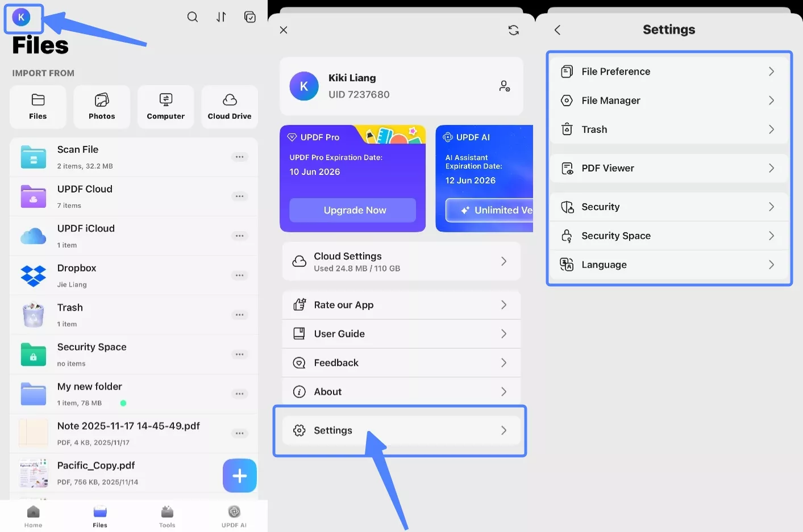Viewport: 803px width, 532px height.
Task: Open the K profile avatar in Files
Action: (22, 17)
